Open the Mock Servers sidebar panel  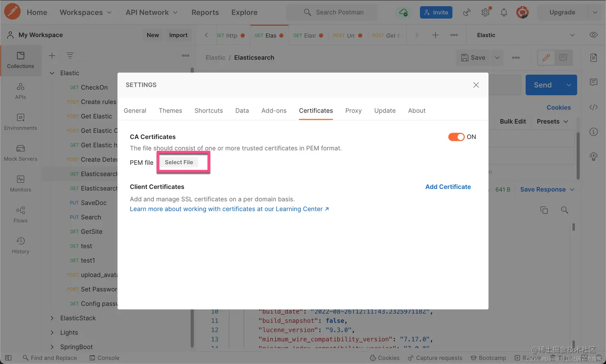20,153
